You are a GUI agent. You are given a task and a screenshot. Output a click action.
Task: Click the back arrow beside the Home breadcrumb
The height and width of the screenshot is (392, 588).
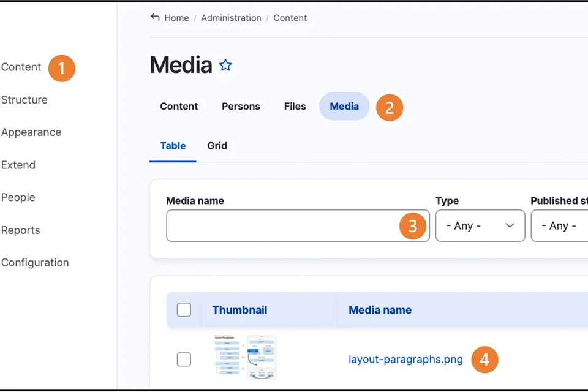(x=155, y=18)
